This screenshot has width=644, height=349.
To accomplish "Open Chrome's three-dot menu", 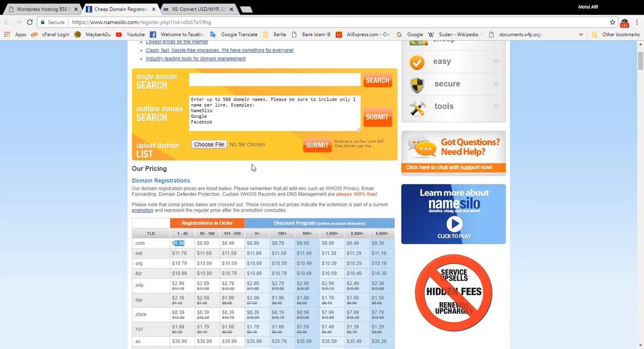I will click(637, 22).
